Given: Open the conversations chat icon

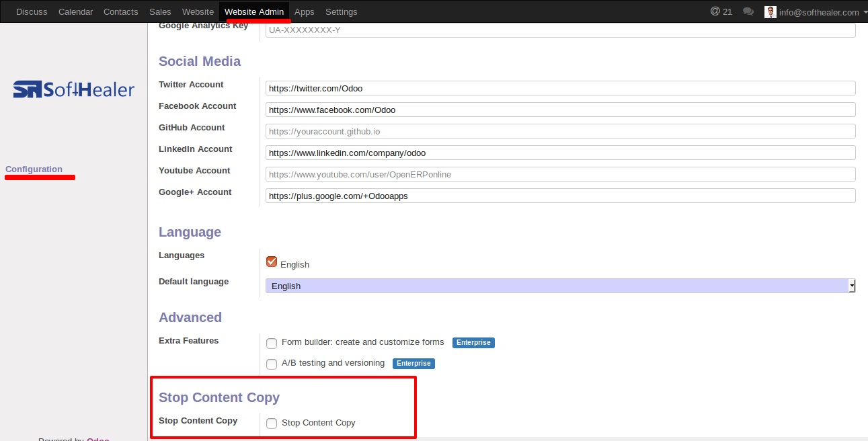Looking at the screenshot, I should tap(748, 11).
